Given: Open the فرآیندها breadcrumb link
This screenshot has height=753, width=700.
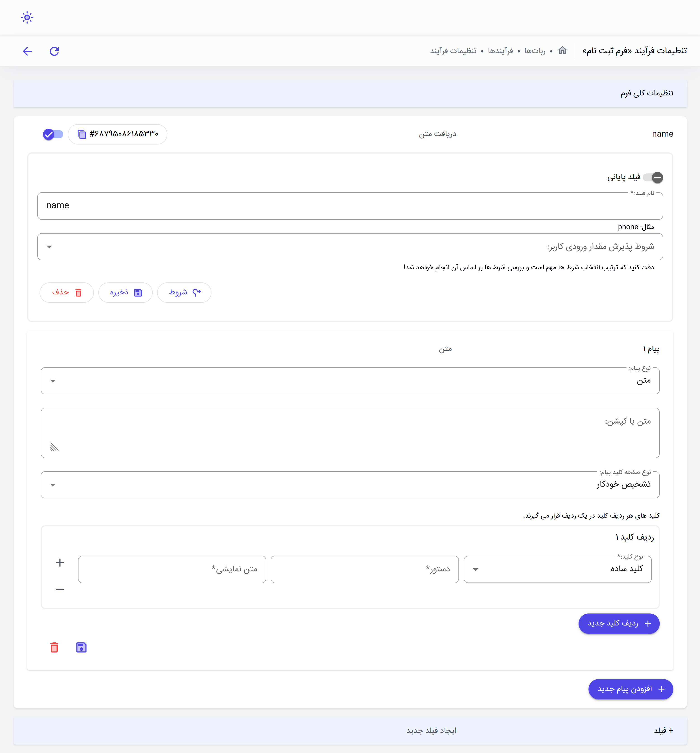Looking at the screenshot, I should coord(500,51).
